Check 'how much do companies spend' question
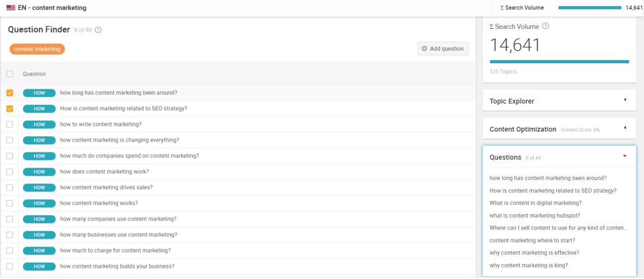644x279 pixels. [x=10, y=156]
